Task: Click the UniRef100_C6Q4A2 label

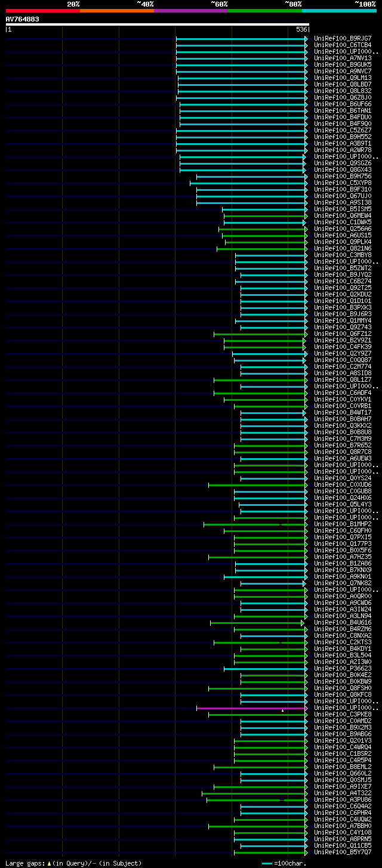Action: click(x=343, y=806)
